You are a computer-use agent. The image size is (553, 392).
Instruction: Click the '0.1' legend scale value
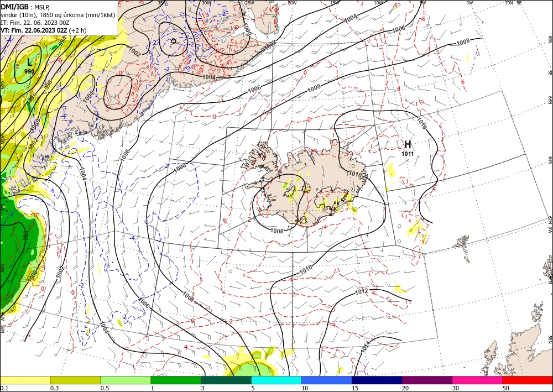point(4,388)
